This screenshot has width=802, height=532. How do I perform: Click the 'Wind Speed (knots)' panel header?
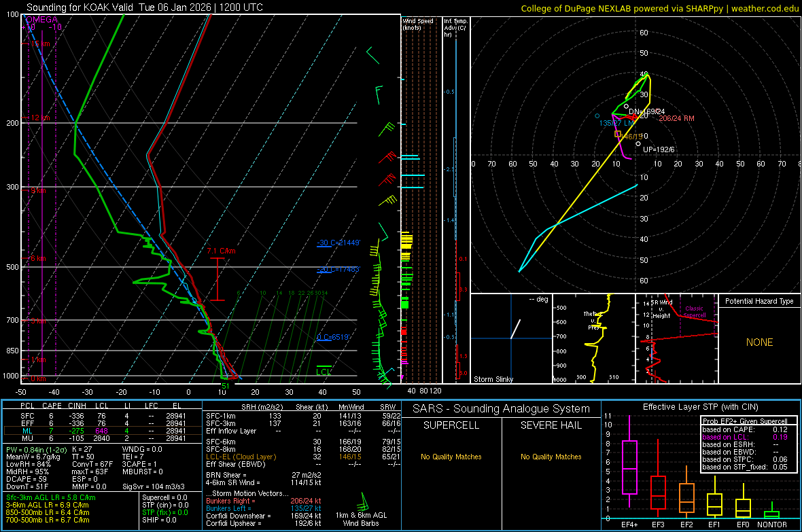coord(418,24)
